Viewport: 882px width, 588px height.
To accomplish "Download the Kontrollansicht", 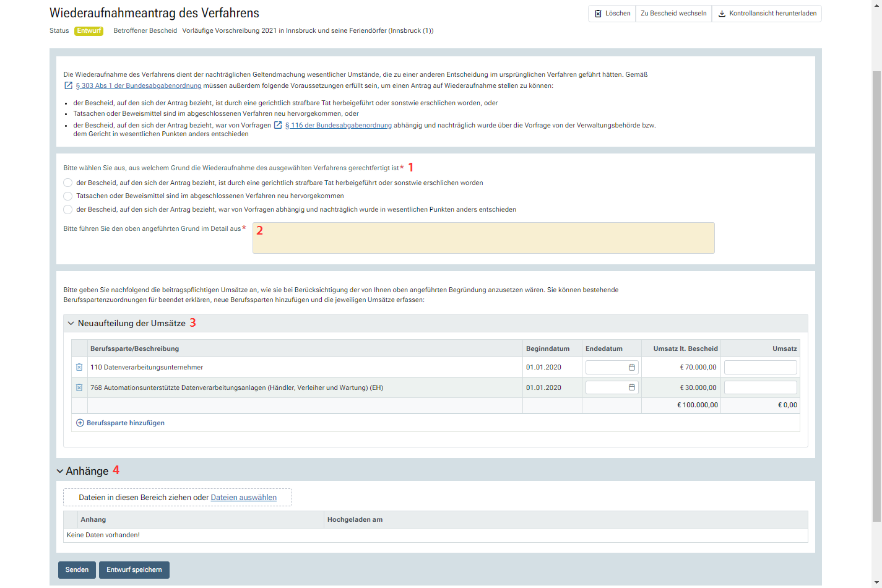I will point(767,14).
